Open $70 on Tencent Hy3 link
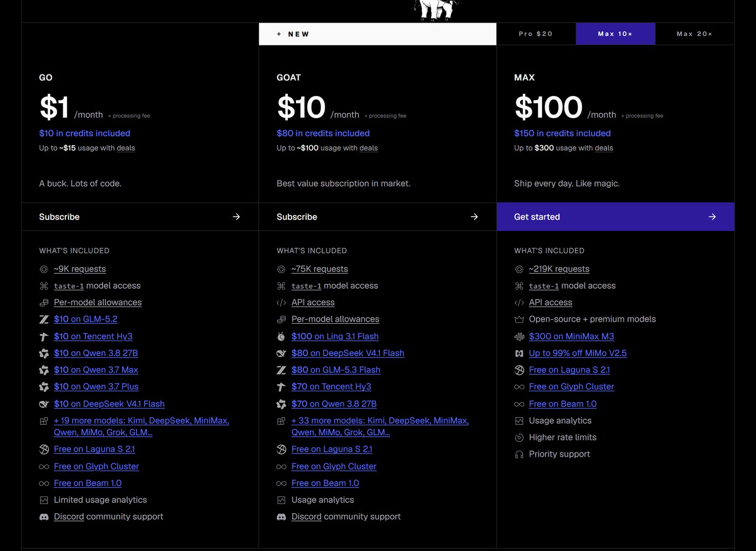Image resolution: width=756 pixels, height=551 pixels. coord(332,386)
